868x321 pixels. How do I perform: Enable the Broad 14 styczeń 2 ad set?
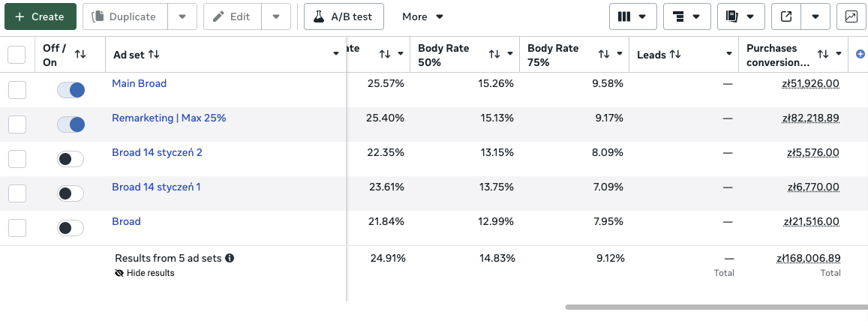pyautogui.click(x=71, y=159)
